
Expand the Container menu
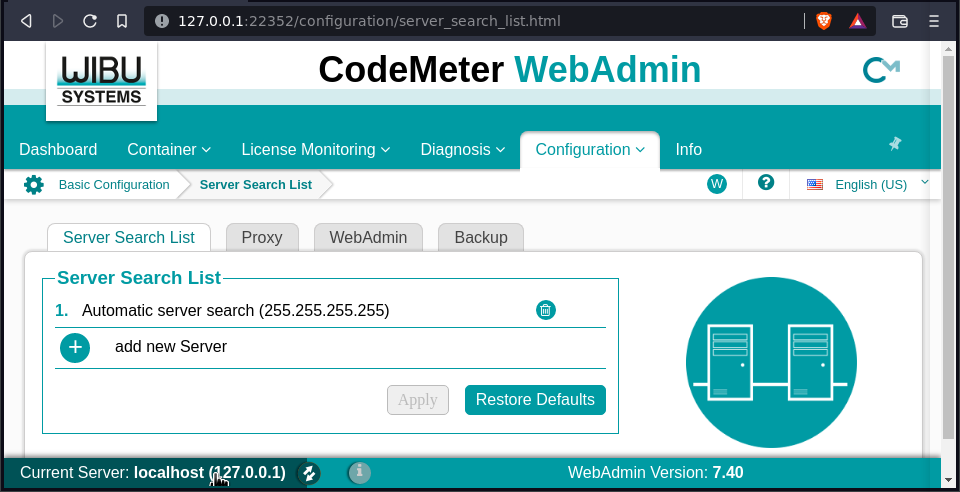(169, 149)
